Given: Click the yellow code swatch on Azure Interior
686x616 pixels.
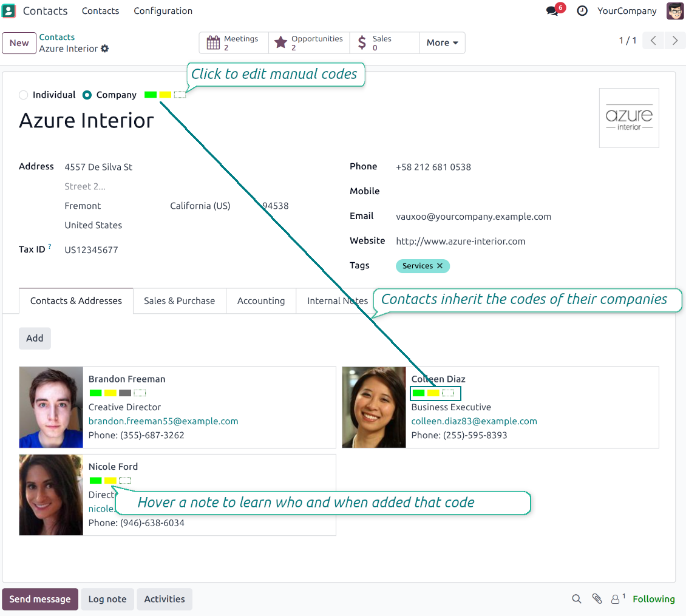Looking at the screenshot, I should (x=165, y=95).
